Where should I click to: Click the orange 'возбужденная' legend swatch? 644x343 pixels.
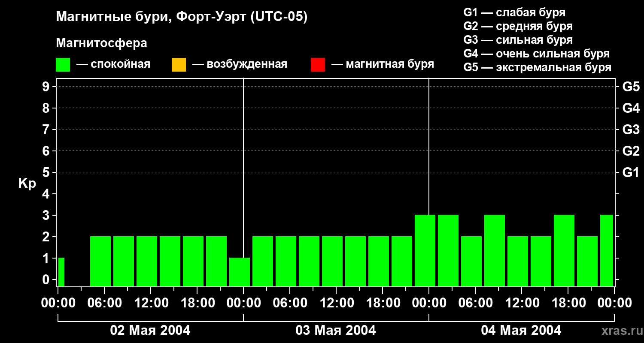pyautogui.click(x=179, y=65)
